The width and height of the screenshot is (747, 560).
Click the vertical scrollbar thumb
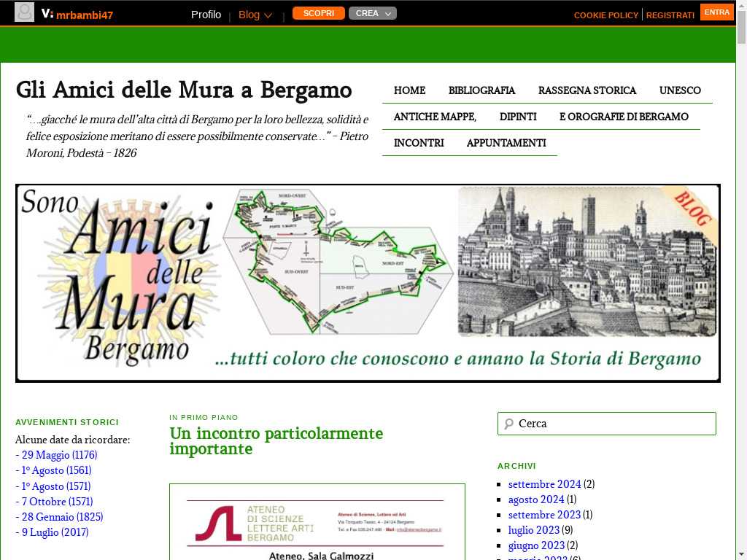click(x=741, y=27)
